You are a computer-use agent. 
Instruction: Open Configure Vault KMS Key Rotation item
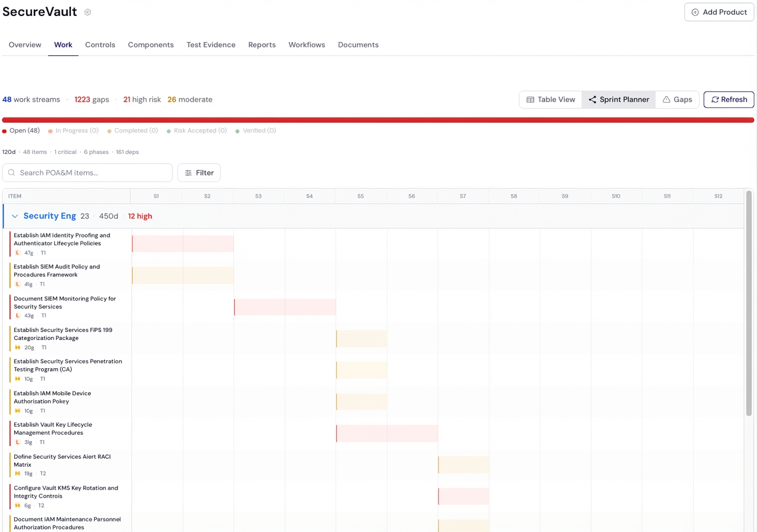66,492
